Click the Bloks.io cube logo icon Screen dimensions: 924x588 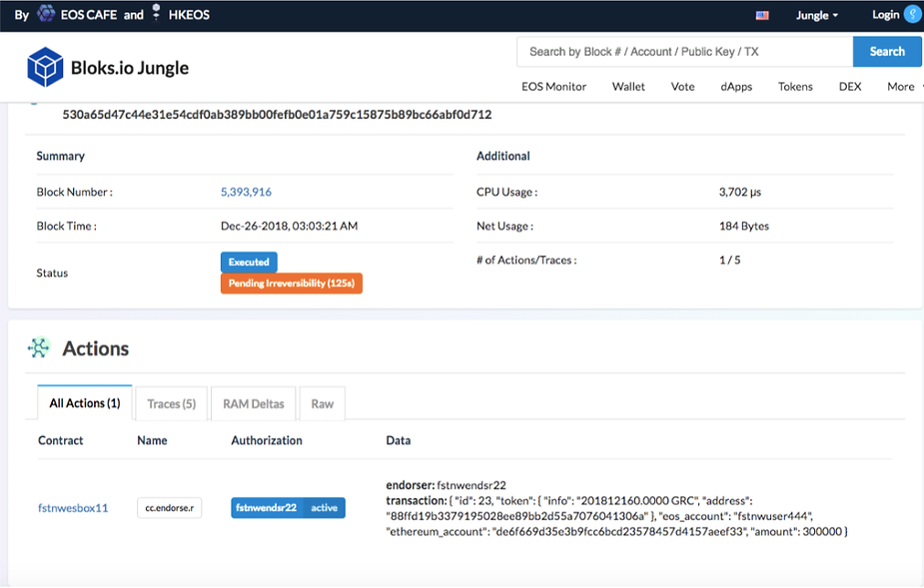(45, 67)
